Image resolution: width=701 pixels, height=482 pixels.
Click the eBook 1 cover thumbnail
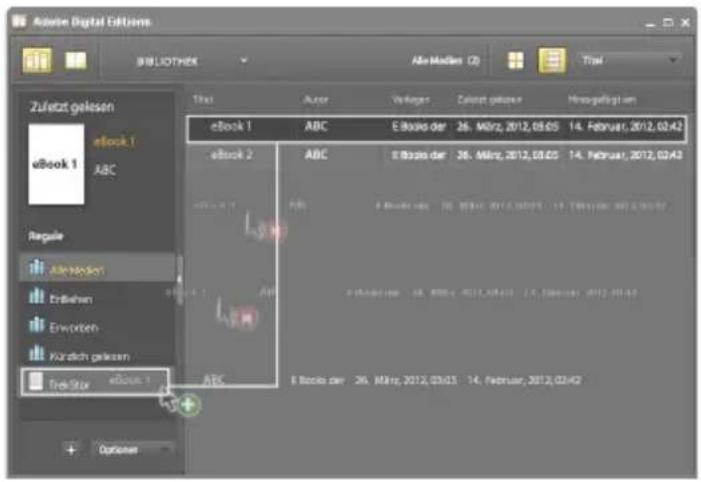pos(56,164)
